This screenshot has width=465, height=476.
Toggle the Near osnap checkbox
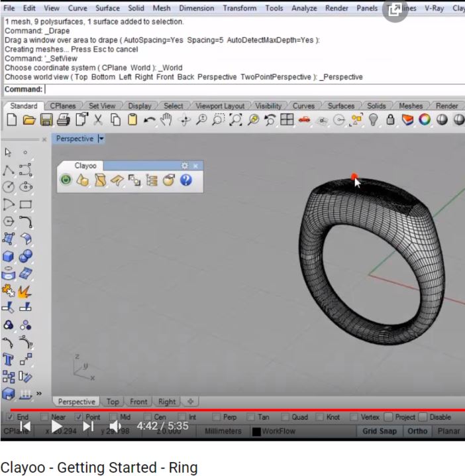[44, 417]
